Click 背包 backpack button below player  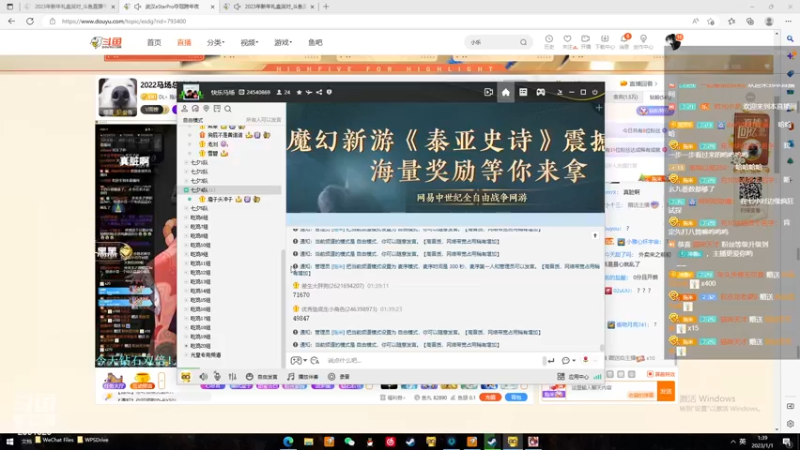[516, 397]
